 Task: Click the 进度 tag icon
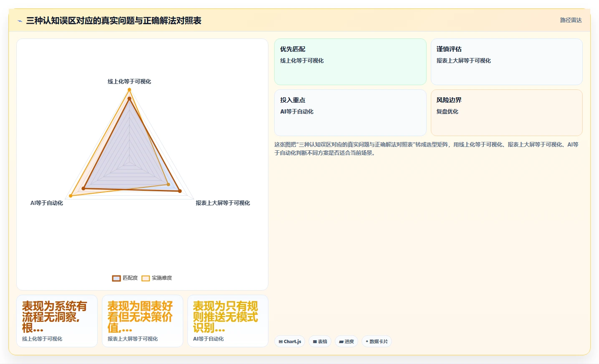(x=341, y=341)
